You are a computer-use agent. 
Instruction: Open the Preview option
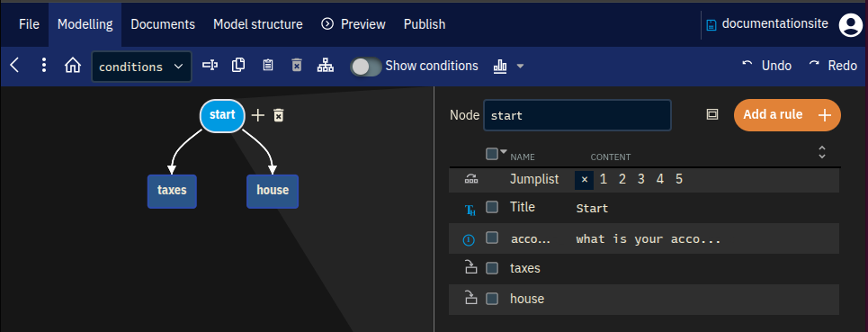(353, 24)
